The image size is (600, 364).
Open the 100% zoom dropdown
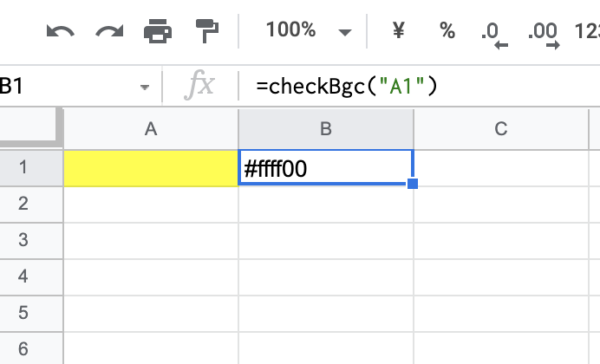pos(308,30)
